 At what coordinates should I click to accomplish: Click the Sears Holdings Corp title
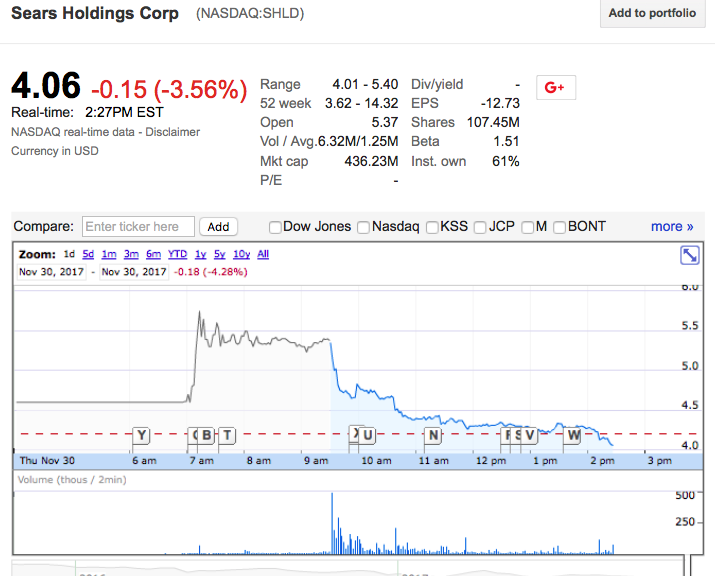click(95, 13)
